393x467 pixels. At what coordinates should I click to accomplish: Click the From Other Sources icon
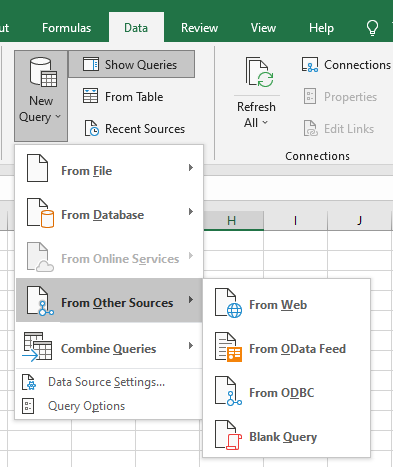[x=40, y=301]
